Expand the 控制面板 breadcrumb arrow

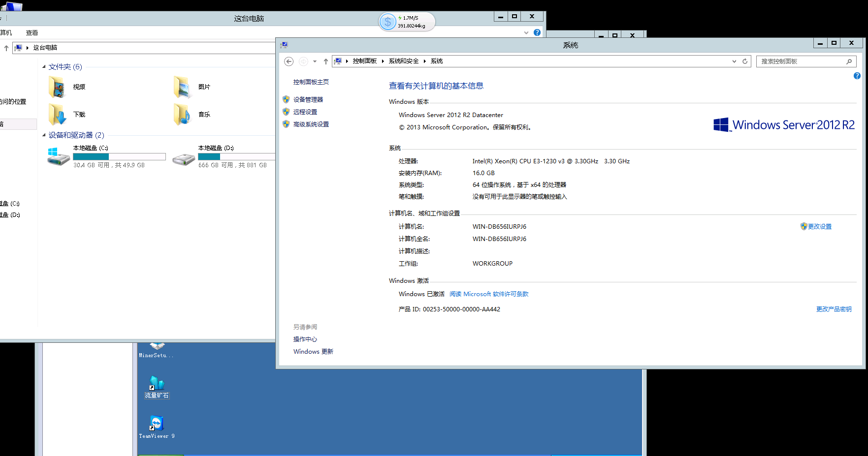pyautogui.click(x=383, y=61)
